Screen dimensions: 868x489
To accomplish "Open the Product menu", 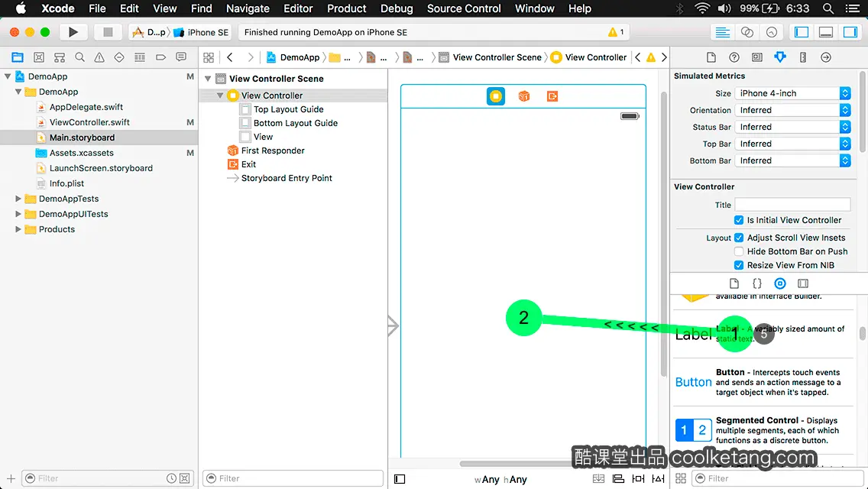I will tap(347, 8).
